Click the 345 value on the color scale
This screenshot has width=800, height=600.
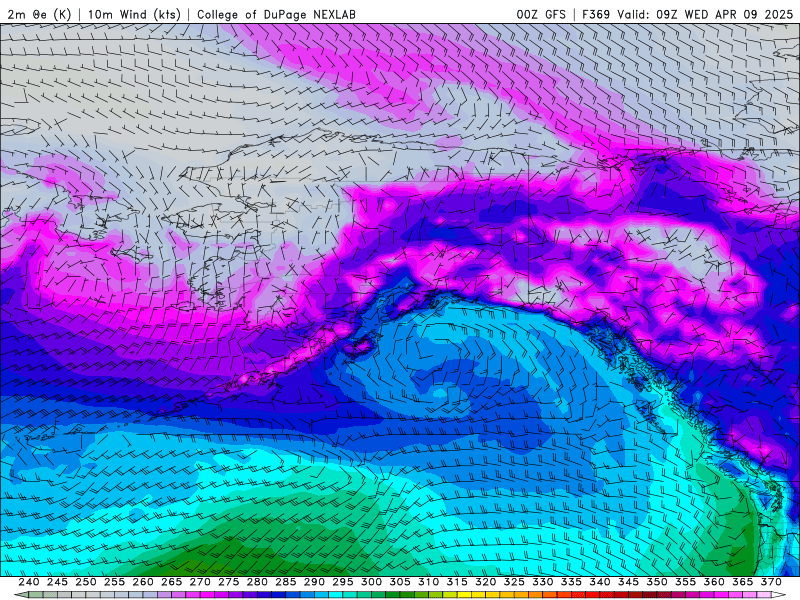click(x=629, y=582)
